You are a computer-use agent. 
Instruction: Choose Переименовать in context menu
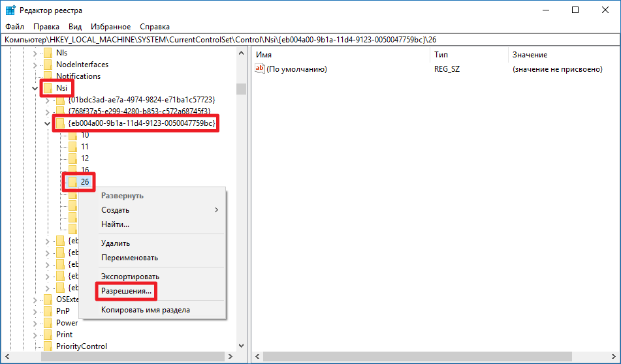coord(129,258)
